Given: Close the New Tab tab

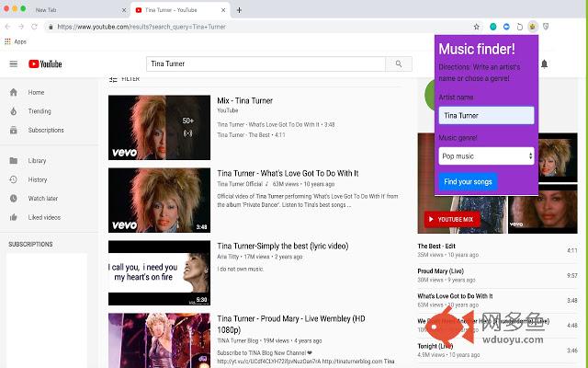Looking at the screenshot, I should click(x=124, y=10).
